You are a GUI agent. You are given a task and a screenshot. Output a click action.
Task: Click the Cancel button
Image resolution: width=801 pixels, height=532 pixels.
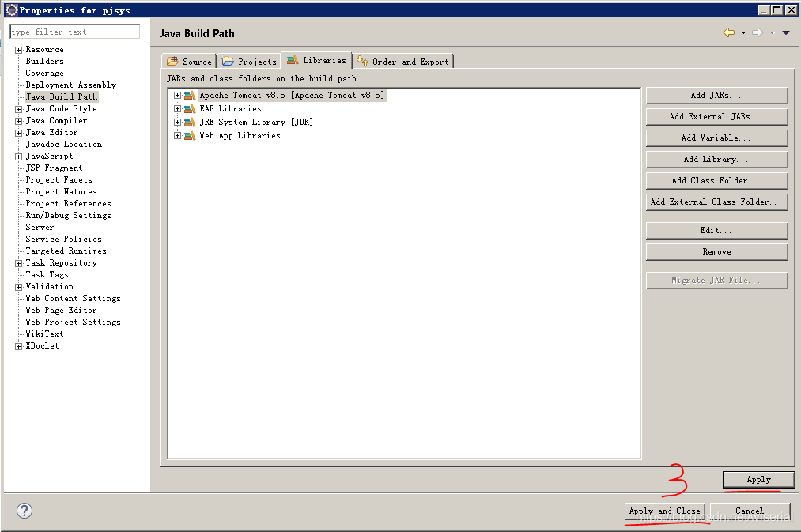click(750, 511)
